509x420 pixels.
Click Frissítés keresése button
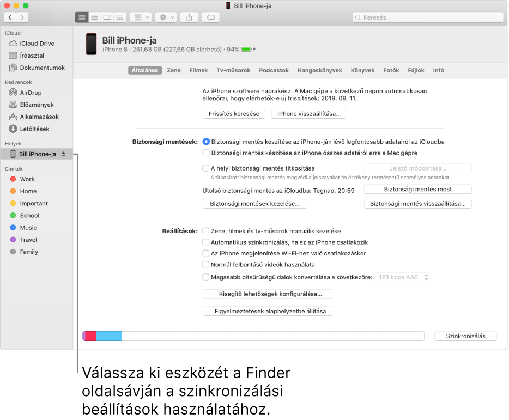click(x=234, y=114)
